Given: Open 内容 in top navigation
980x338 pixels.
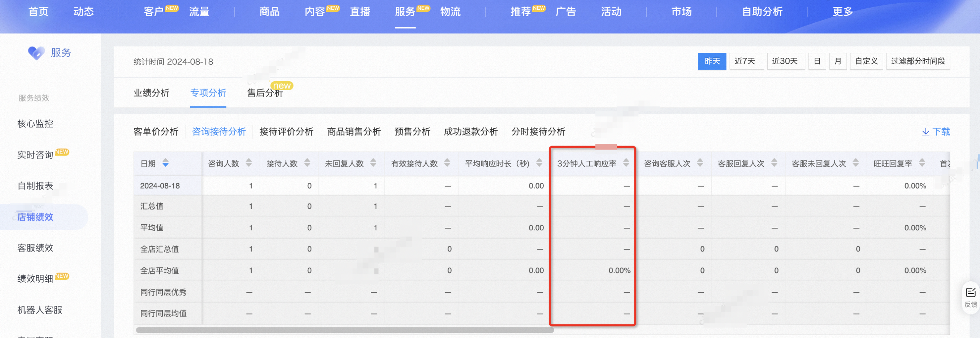Looking at the screenshot, I should click(x=315, y=12).
